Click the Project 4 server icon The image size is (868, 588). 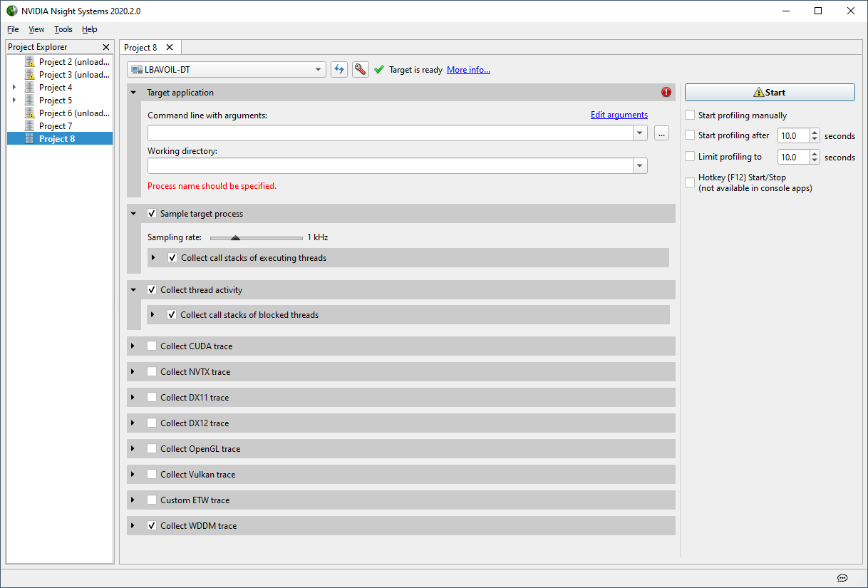(29, 88)
